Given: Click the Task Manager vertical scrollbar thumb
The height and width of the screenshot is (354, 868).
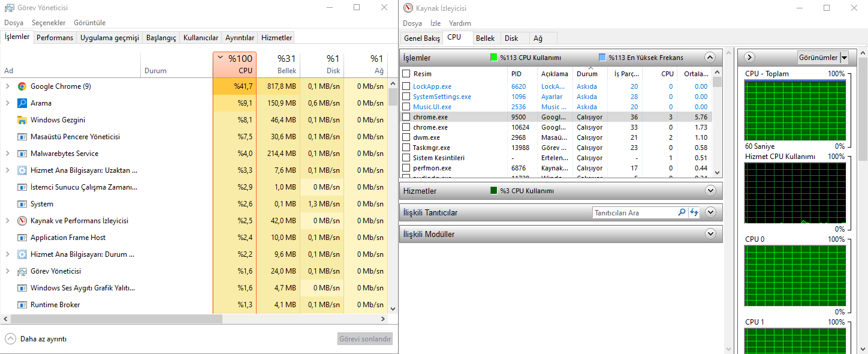Looking at the screenshot, I should click(393, 97).
